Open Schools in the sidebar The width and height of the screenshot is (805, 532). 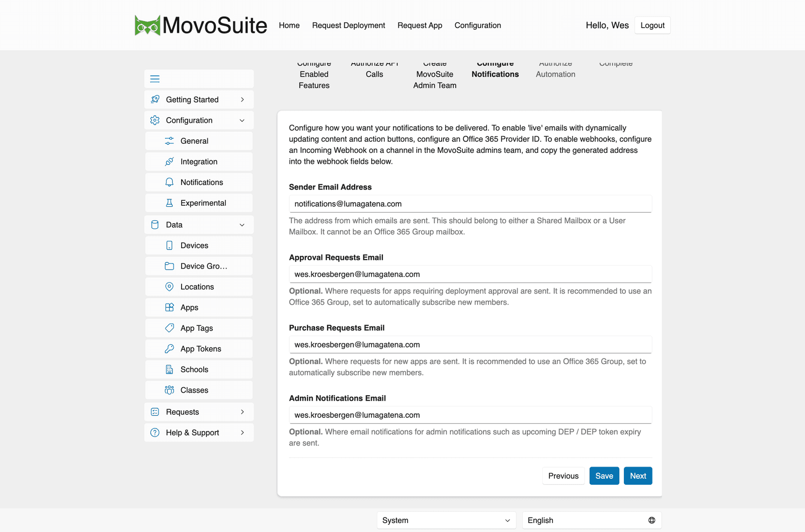point(199,369)
